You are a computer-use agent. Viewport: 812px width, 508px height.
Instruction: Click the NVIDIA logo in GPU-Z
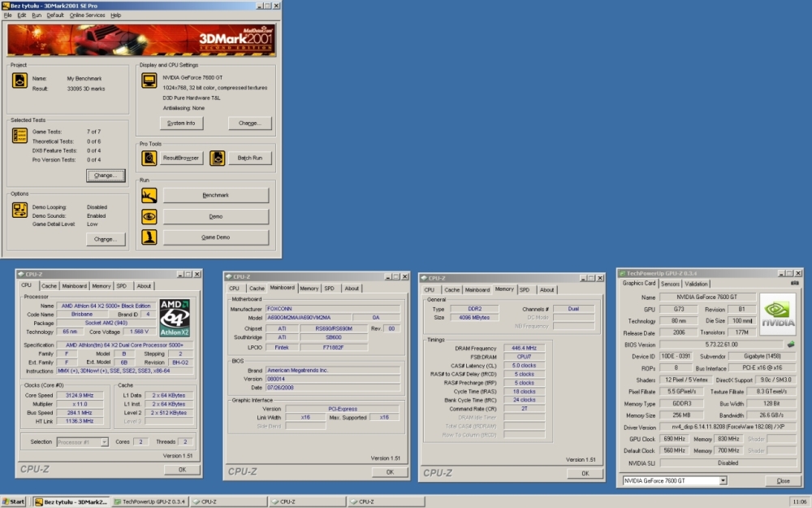point(777,314)
